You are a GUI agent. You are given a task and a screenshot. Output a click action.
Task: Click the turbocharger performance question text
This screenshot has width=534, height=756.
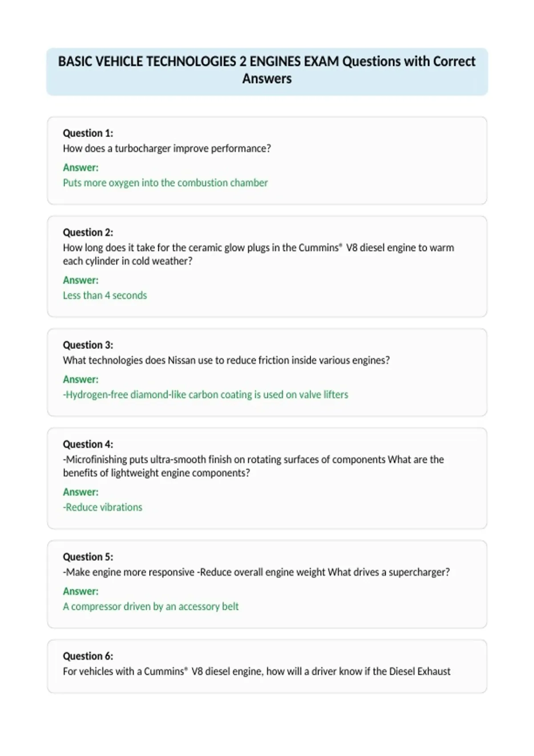[167, 149]
